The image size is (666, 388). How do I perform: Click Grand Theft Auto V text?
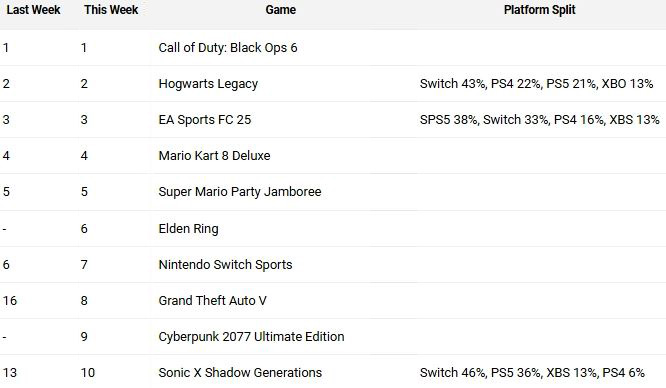tap(212, 301)
